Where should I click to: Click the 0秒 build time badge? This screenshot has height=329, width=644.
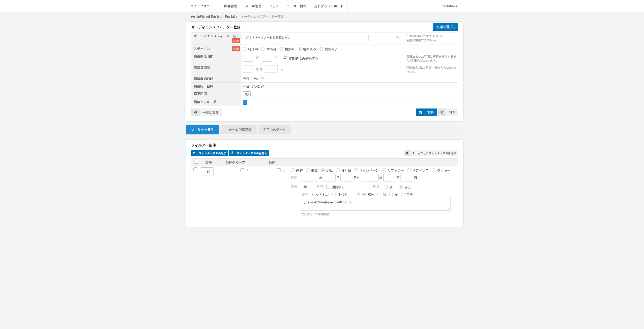coord(247,94)
